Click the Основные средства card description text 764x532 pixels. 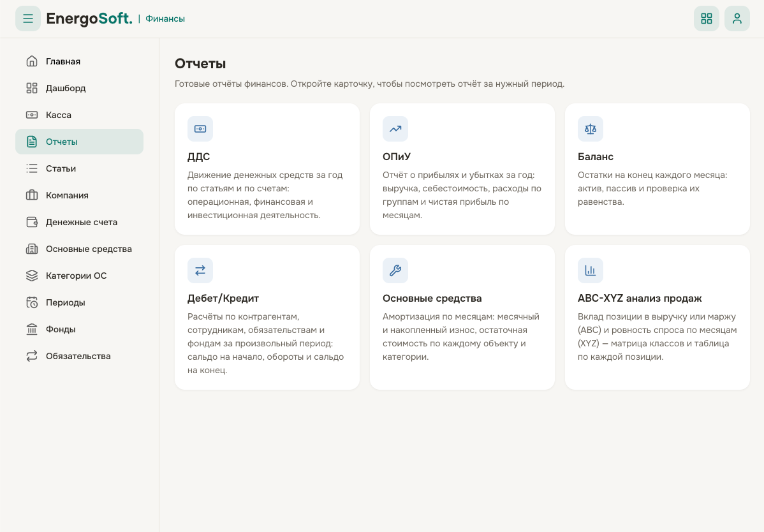pyautogui.click(x=461, y=337)
